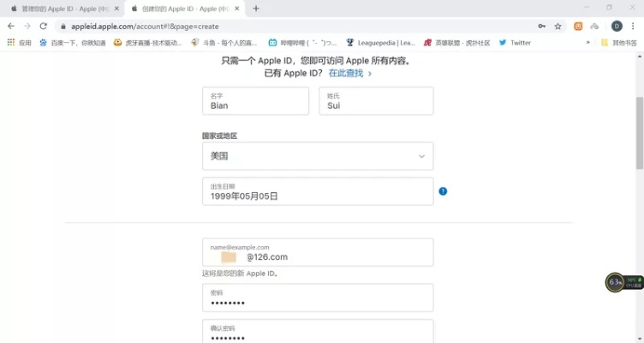
Task: Click the 确认密码 confirm password field
Action: [x=318, y=332]
